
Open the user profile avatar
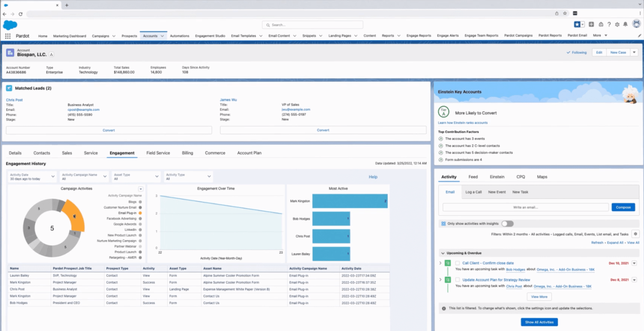click(636, 24)
